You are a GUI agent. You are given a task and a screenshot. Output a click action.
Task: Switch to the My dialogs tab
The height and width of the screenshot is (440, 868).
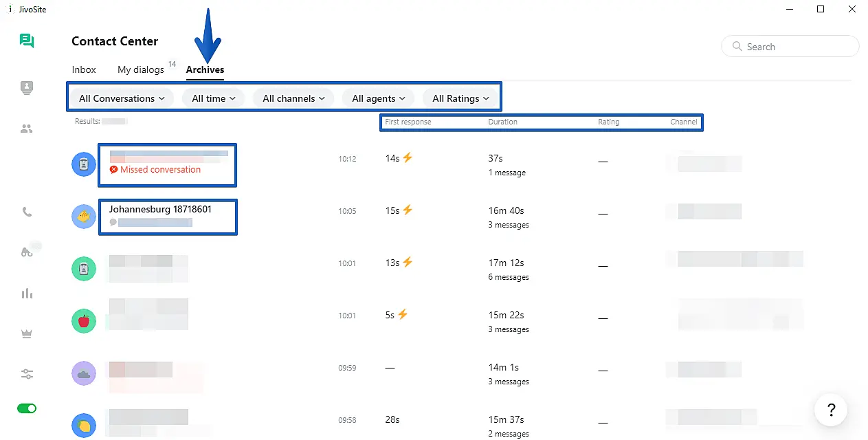pyautogui.click(x=141, y=69)
